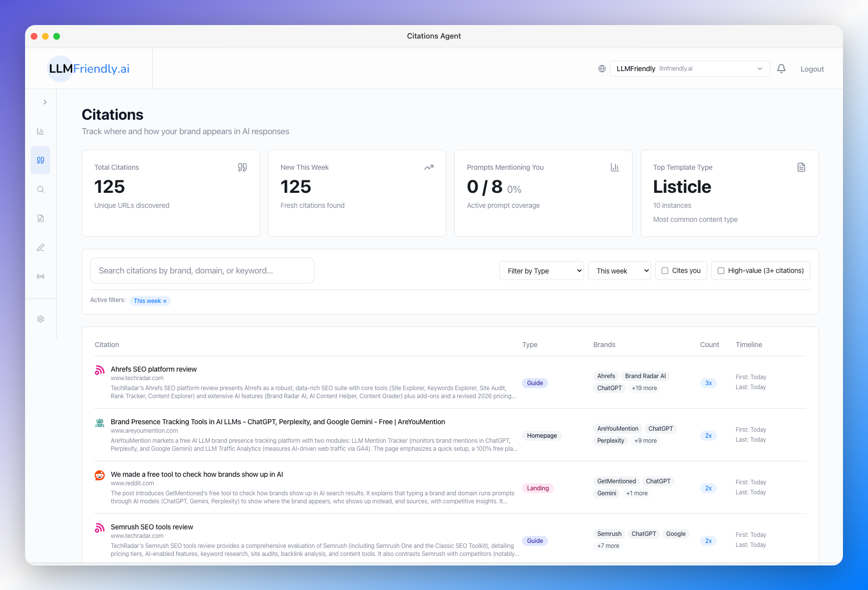
Task: Click the Citation column header
Action: (107, 345)
